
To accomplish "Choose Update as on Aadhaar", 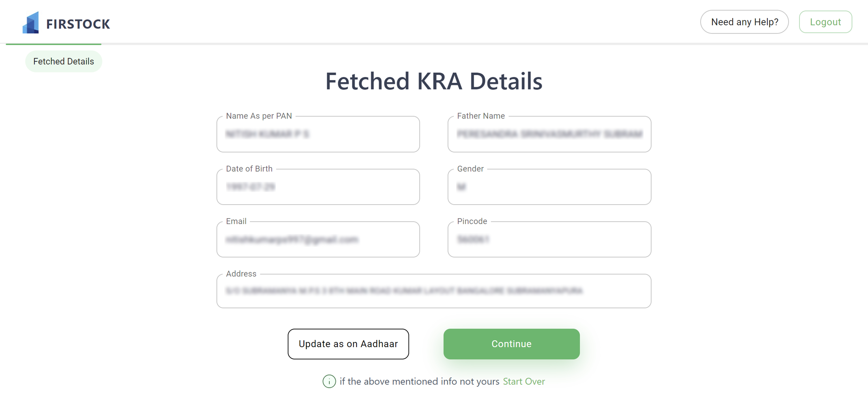I will click(348, 344).
